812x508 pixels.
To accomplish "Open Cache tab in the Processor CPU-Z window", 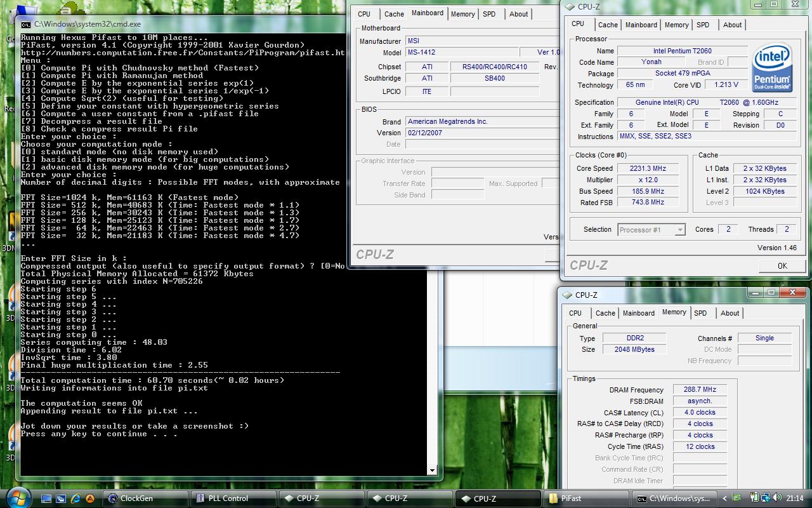I will point(608,25).
